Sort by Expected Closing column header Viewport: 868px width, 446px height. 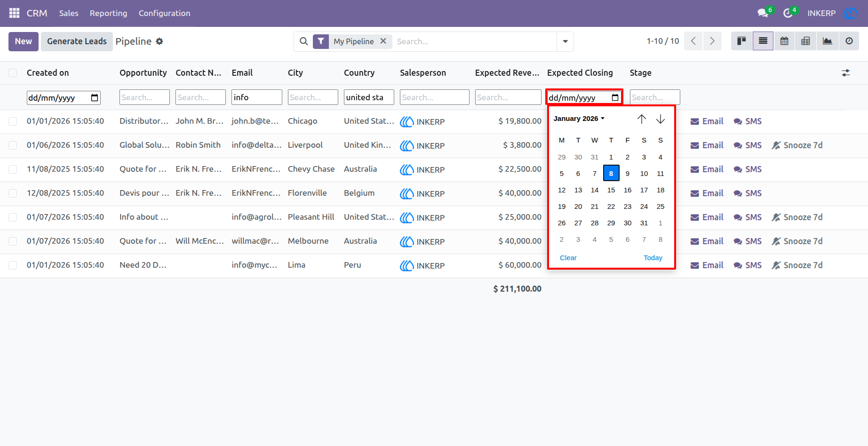[x=580, y=73]
